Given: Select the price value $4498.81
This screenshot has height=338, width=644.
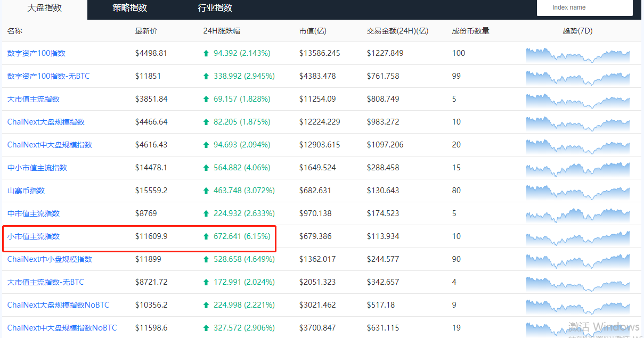Looking at the screenshot, I should click(x=151, y=53).
